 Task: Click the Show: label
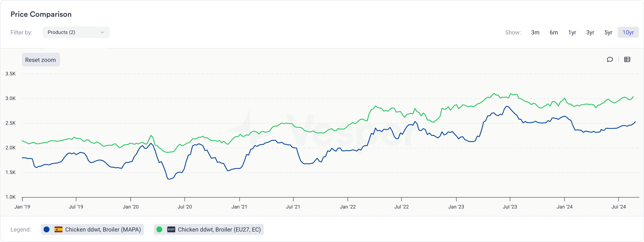pos(513,33)
